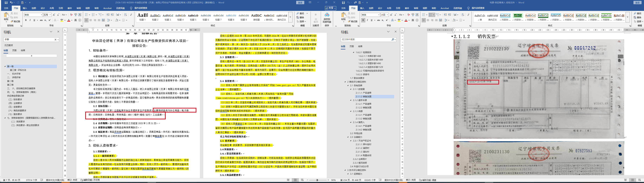Open the 插入 tab in 招标文件 window
Viewport: 644px width, 183px height.
coord(25,8)
